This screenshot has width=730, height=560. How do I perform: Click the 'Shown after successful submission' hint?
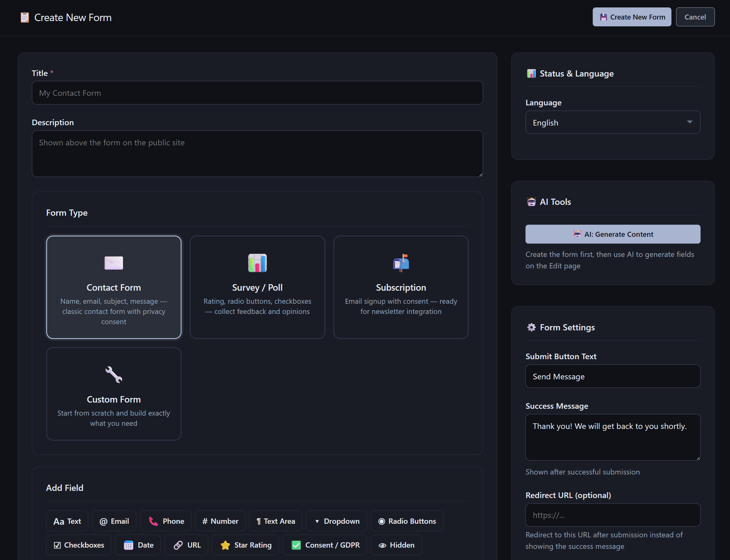coord(583,472)
